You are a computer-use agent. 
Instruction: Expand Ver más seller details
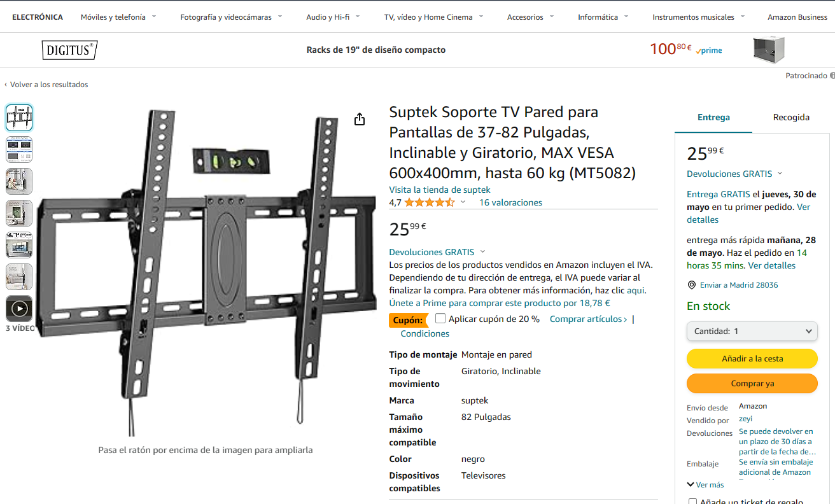tap(705, 485)
